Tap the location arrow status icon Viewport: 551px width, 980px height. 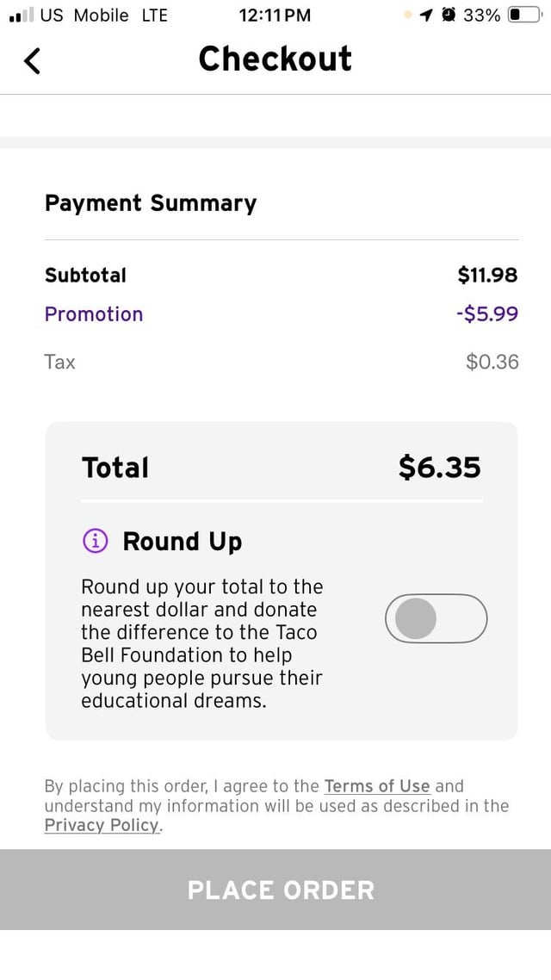pyautogui.click(x=425, y=16)
